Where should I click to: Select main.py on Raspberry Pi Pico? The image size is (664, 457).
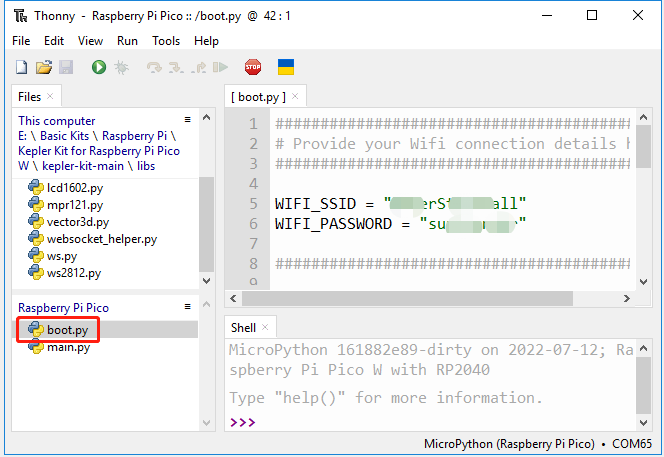point(59,347)
